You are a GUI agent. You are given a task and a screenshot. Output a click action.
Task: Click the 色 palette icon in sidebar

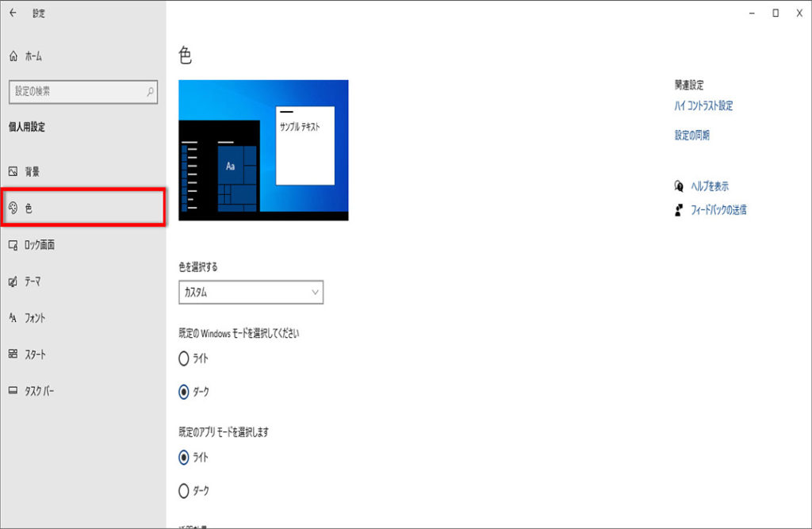(13, 208)
